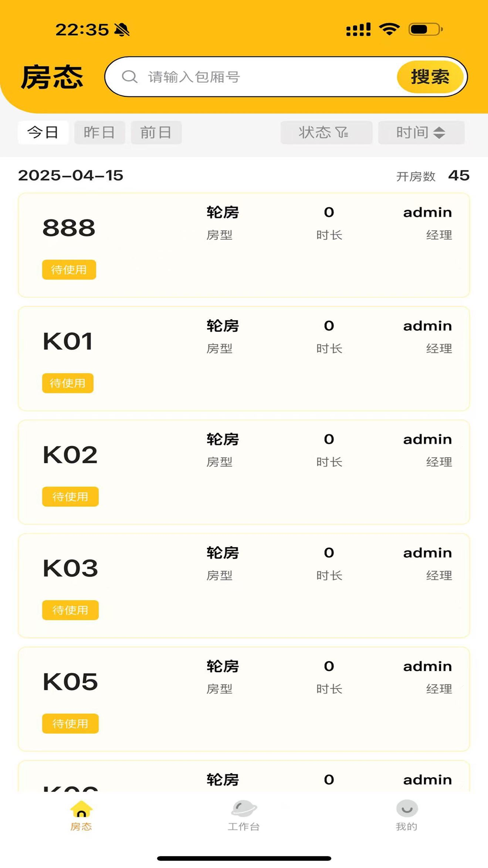Open the 状态 filter dropdown
The height and width of the screenshot is (868, 488).
point(326,132)
